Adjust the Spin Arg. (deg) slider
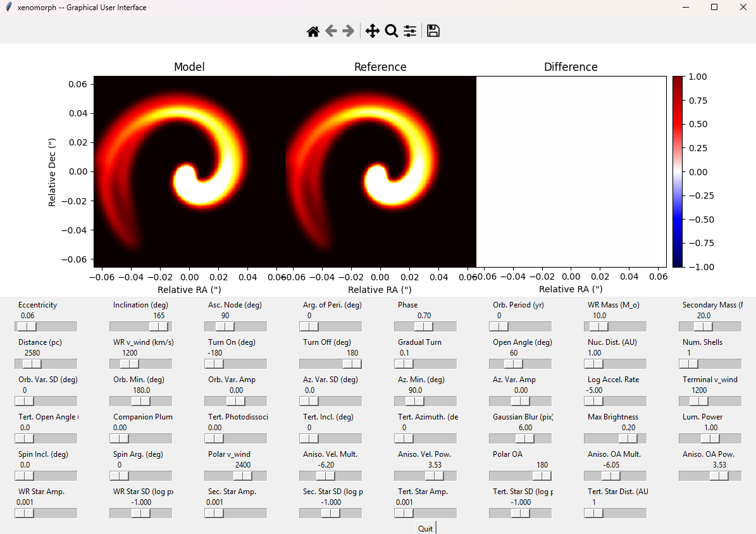This screenshot has width=756, height=534. pos(141,476)
